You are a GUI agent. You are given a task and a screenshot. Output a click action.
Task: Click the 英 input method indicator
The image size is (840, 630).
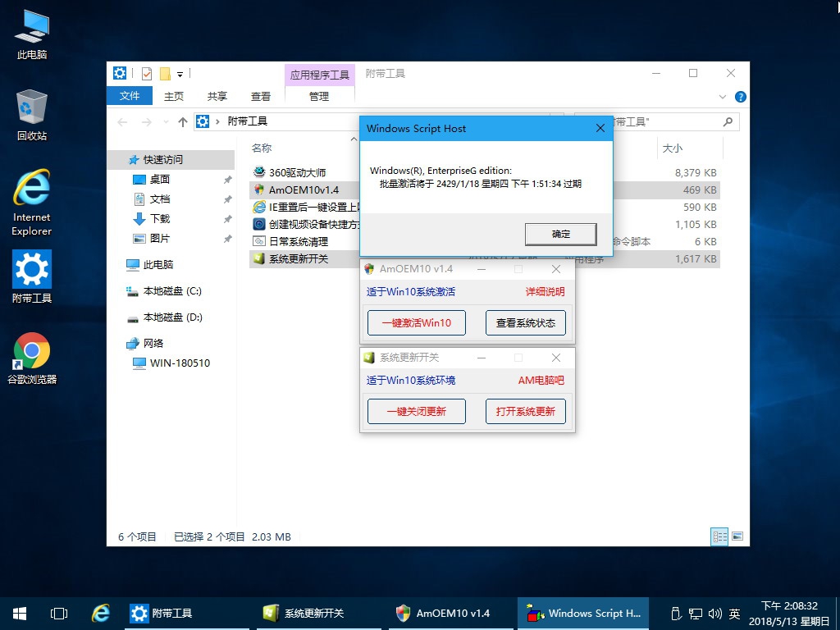(734, 614)
